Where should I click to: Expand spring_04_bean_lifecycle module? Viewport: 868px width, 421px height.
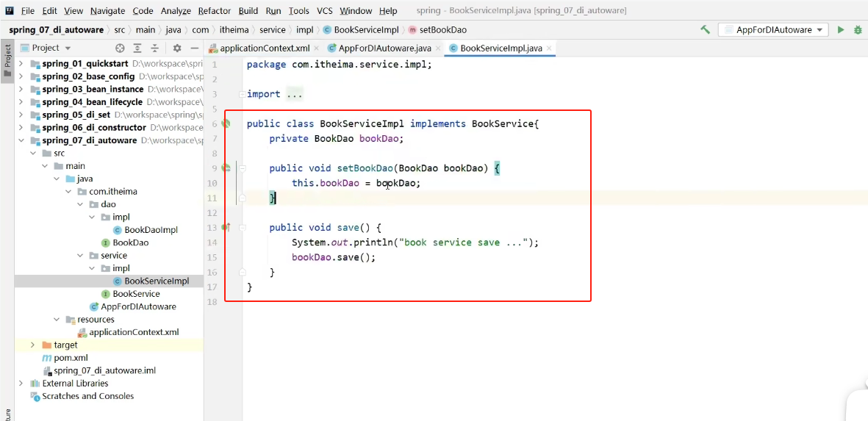(x=21, y=102)
